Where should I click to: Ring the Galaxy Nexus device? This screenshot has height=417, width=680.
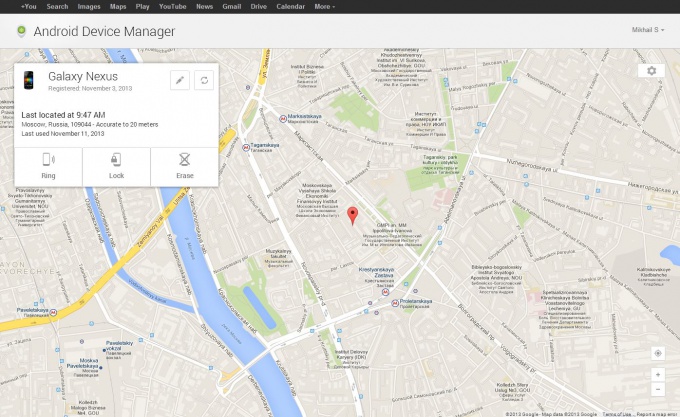pos(48,166)
